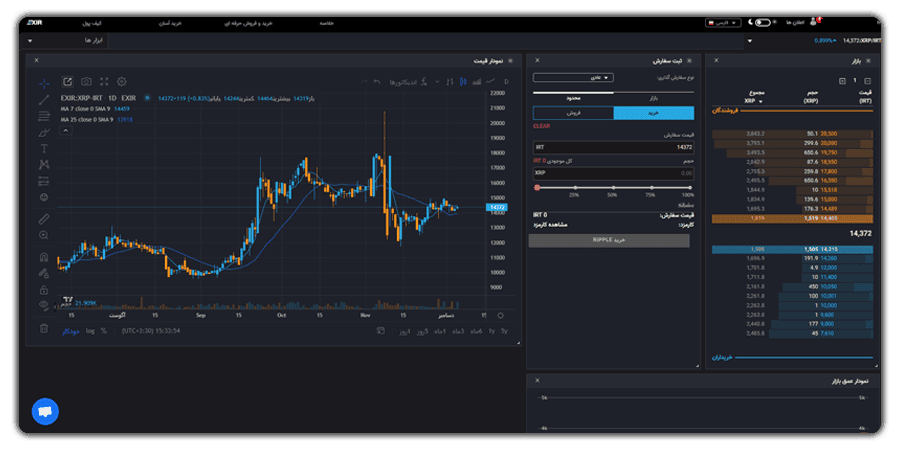Select the brush drawing tool
This screenshot has height=450, width=900.
[44, 132]
